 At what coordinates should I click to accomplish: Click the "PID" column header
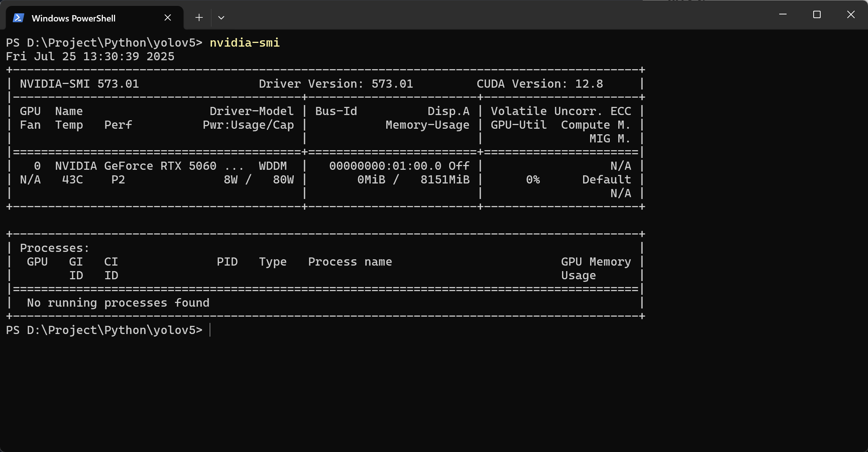pos(227,262)
